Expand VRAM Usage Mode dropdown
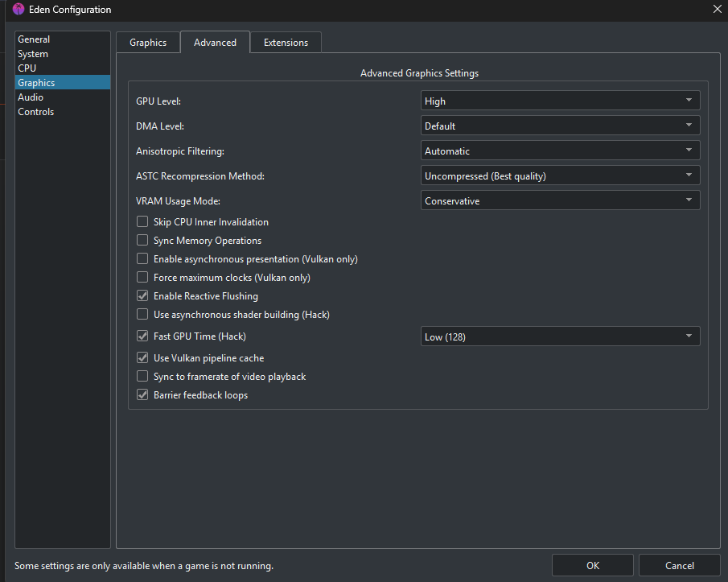The image size is (728, 582). pos(560,200)
